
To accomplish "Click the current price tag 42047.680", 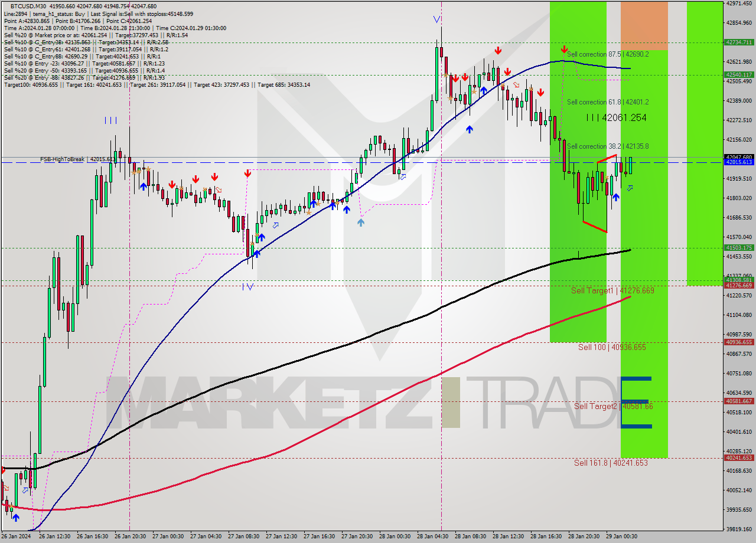I will (x=738, y=157).
